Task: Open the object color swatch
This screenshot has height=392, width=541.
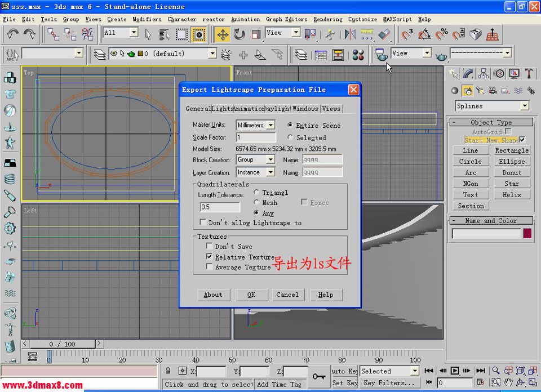Action: (527, 233)
